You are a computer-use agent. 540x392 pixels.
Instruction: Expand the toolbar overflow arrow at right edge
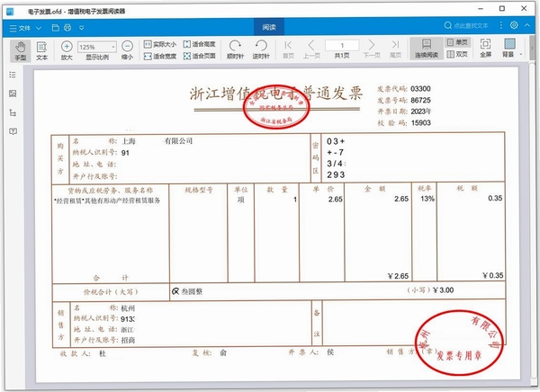click(533, 49)
